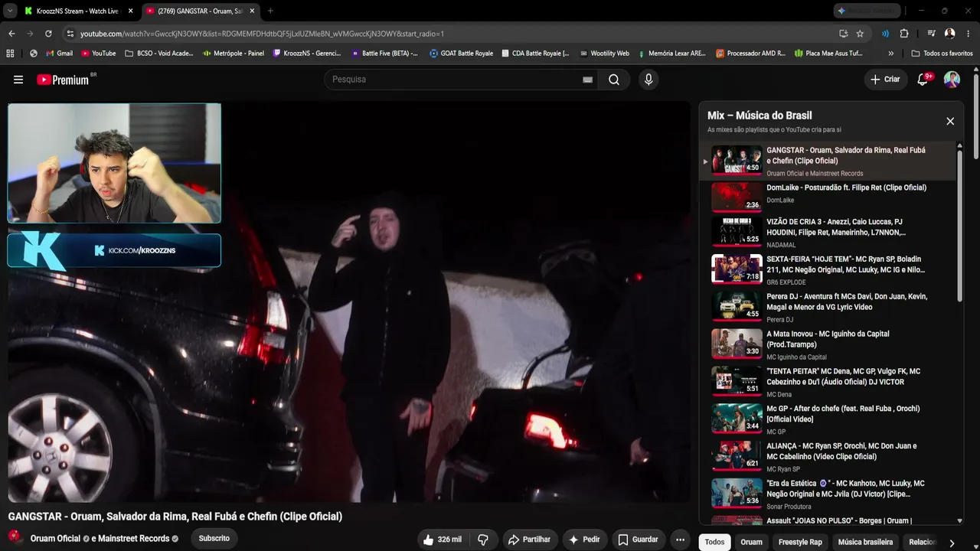Open the on-screen keyboard in search box
This screenshot has height=551, width=980.
[587, 80]
